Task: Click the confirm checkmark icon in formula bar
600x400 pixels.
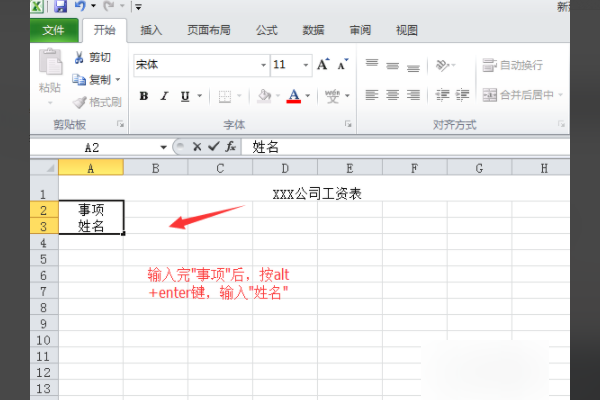Action: pos(214,146)
